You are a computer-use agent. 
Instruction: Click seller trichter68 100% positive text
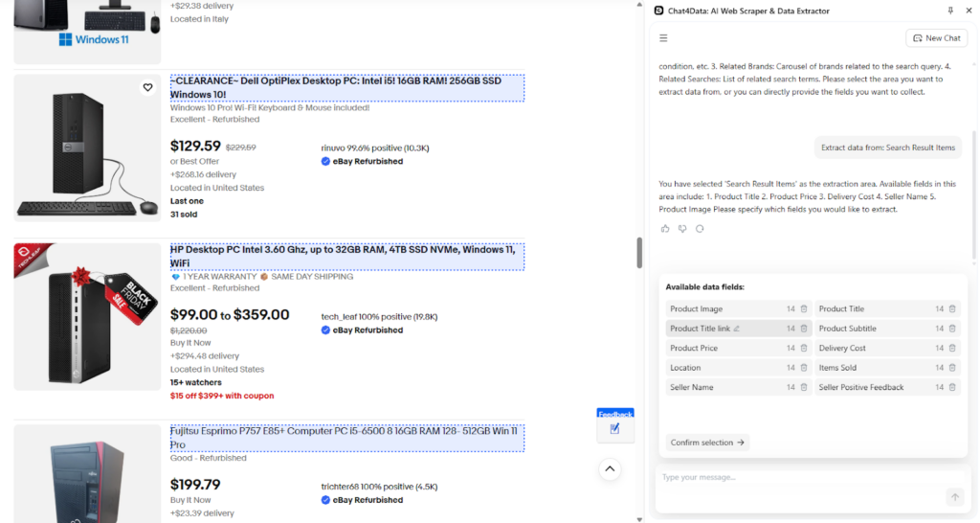coord(379,487)
